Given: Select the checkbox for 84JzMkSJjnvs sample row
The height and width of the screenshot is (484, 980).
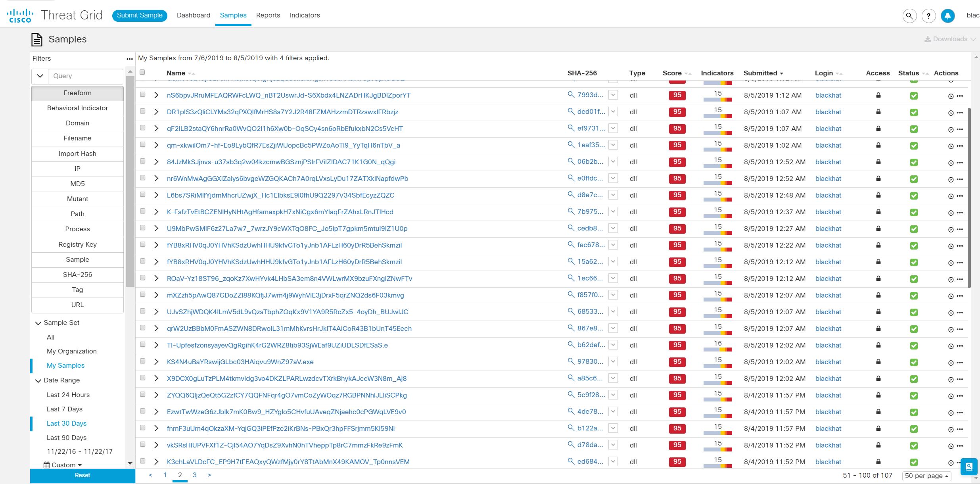Looking at the screenshot, I should pyautogui.click(x=142, y=161).
